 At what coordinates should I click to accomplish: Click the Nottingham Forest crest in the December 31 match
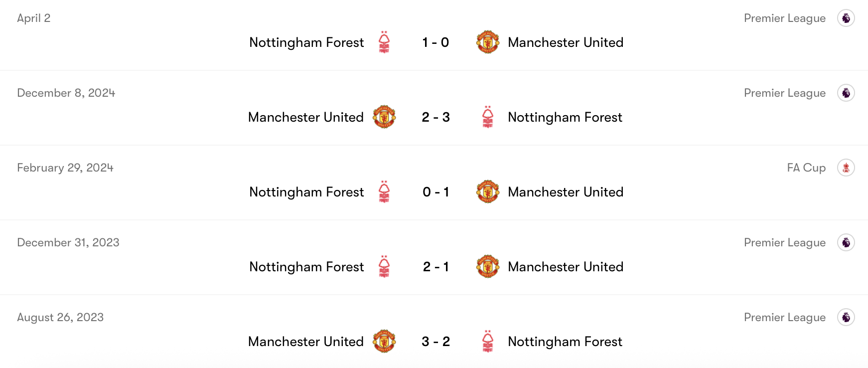tap(384, 267)
